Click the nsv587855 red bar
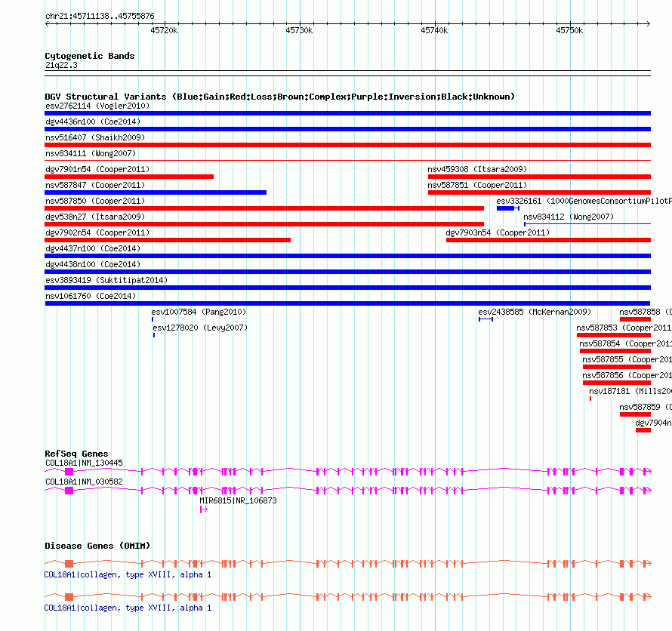This screenshot has width=672, height=631. coord(617,367)
